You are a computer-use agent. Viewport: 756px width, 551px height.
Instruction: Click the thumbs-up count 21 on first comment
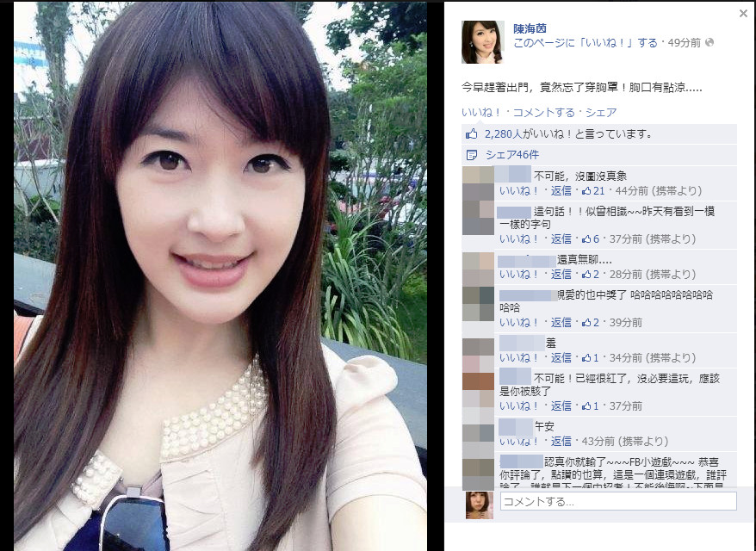(x=593, y=191)
